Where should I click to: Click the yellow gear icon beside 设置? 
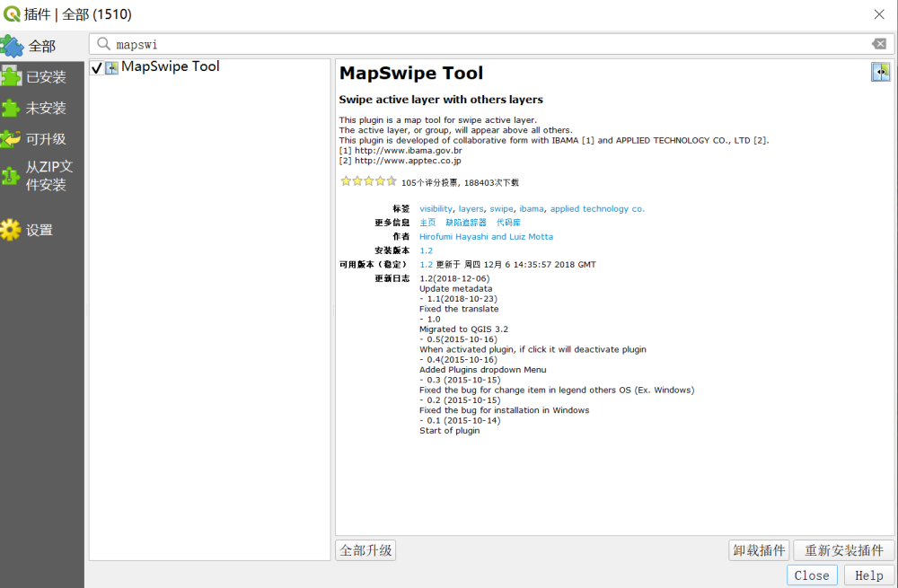pos(10,230)
